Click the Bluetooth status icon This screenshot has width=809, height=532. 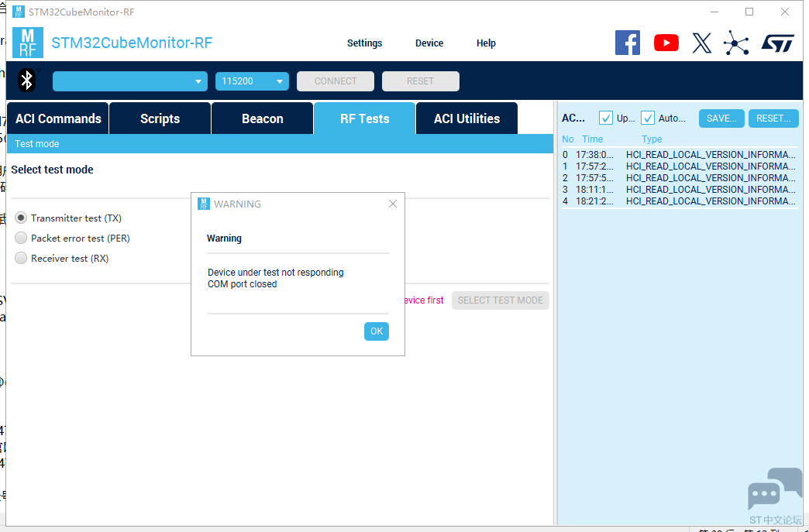(27, 81)
